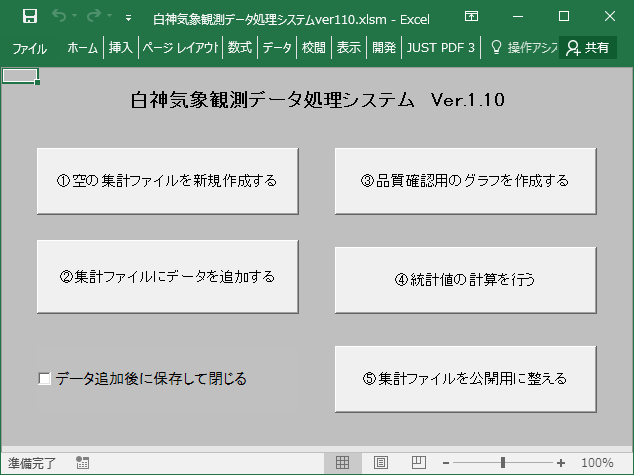The width and height of the screenshot is (634, 475).
Task: Click the 操作アシスト search field
Action: click(x=522, y=47)
